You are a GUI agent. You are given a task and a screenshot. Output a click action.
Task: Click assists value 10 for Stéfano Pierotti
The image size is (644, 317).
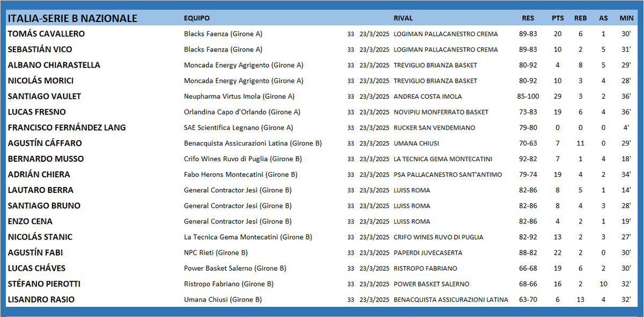point(604,283)
